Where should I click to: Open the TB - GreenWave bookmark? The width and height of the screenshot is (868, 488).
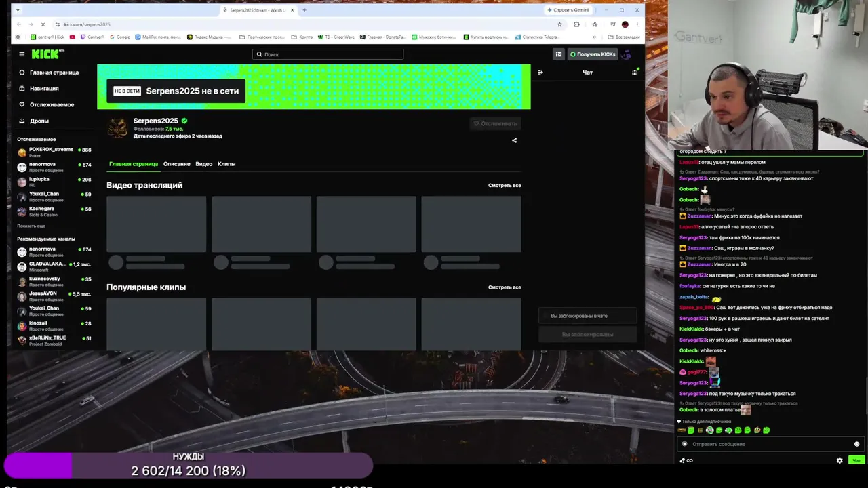tap(336, 37)
